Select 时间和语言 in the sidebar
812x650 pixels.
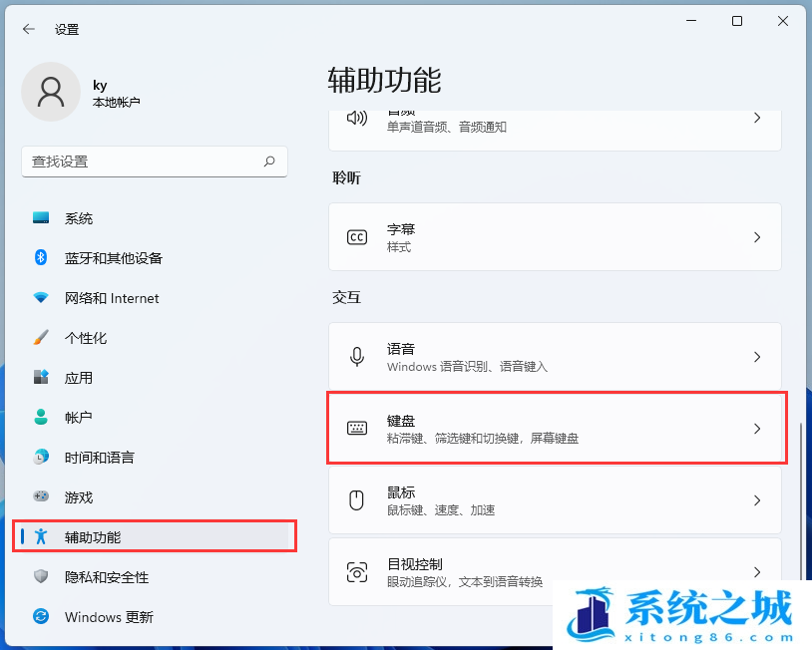click(x=155, y=457)
